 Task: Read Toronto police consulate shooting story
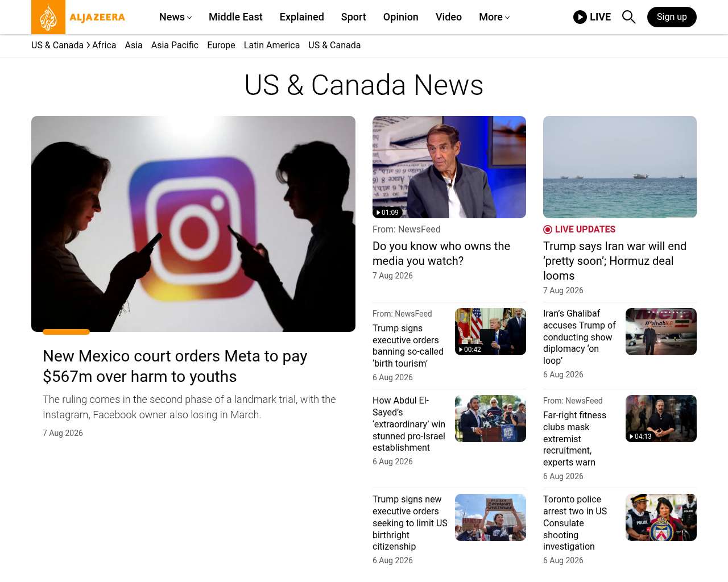click(x=575, y=523)
